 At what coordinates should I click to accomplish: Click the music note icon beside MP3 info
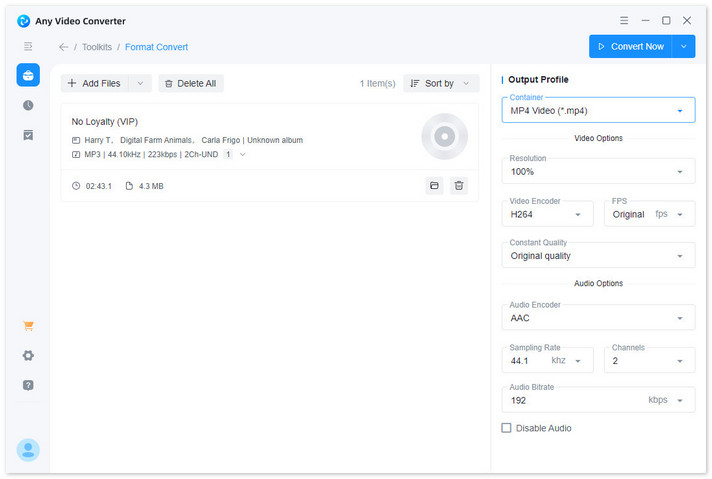pyautogui.click(x=76, y=154)
